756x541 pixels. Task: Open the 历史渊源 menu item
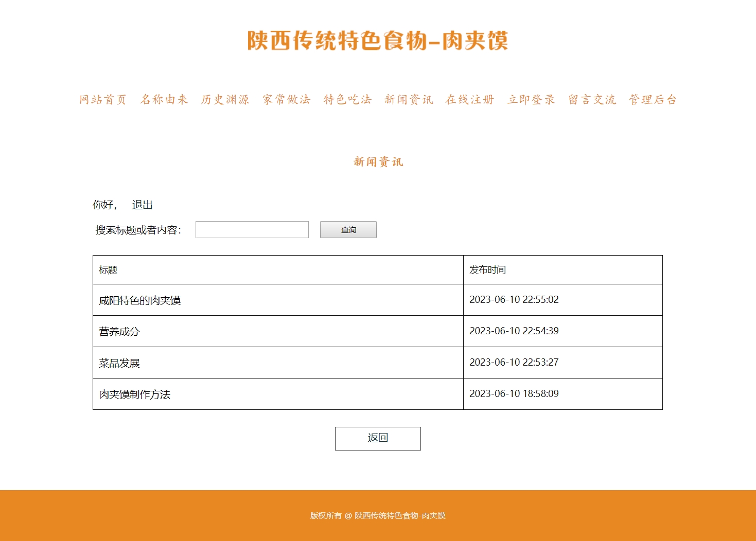click(x=225, y=100)
